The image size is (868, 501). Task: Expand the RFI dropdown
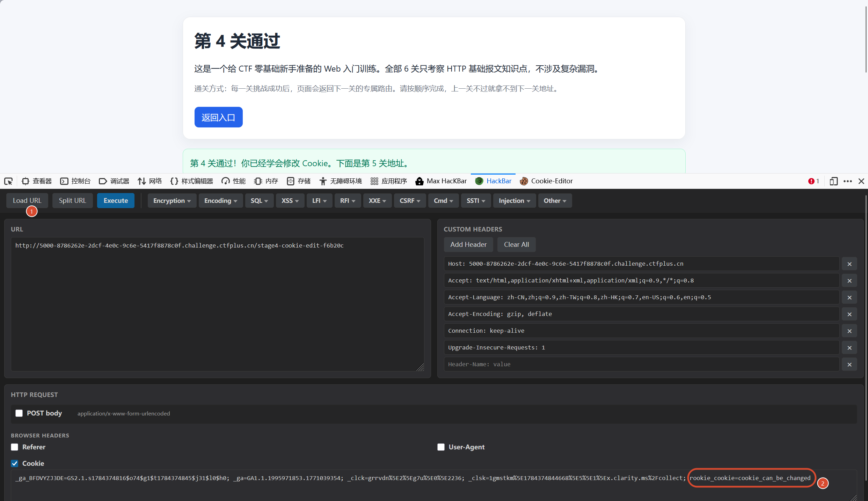pyautogui.click(x=348, y=201)
